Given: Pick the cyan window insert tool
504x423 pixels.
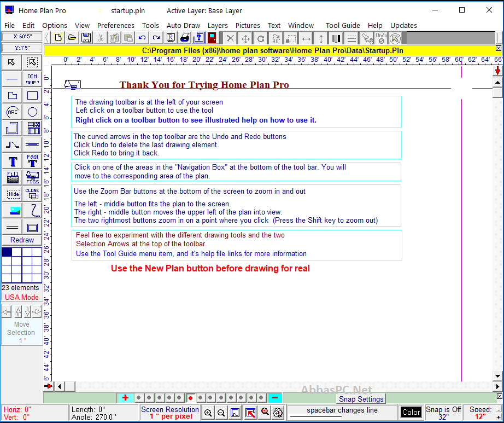Looking at the screenshot, I should click(32, 145).
